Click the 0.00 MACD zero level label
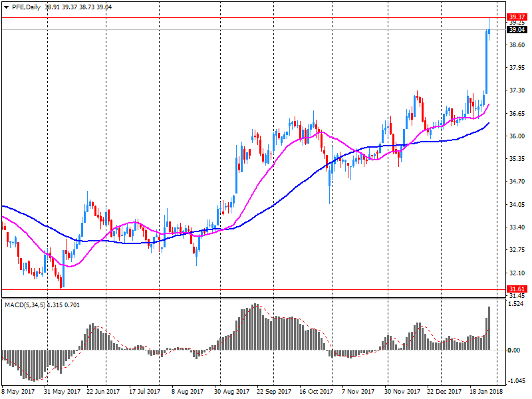The image size is (532, 399). click(514, 350)
